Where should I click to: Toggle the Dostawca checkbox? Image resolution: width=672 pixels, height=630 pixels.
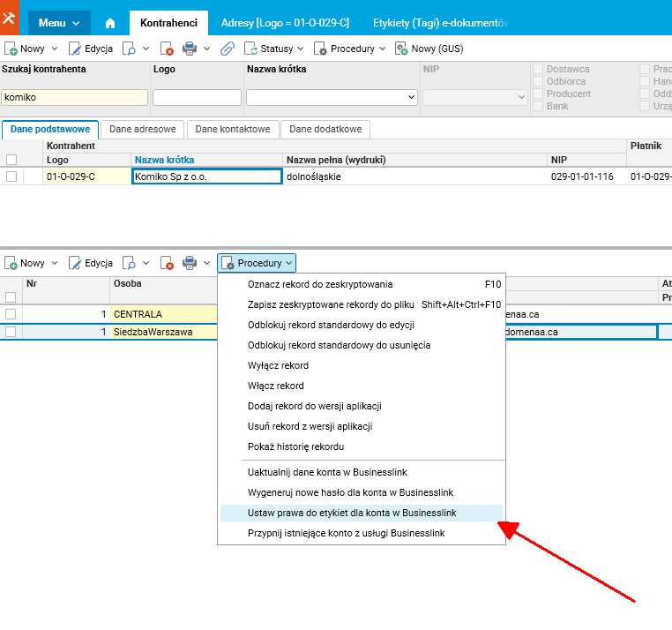tap(538, 69)
